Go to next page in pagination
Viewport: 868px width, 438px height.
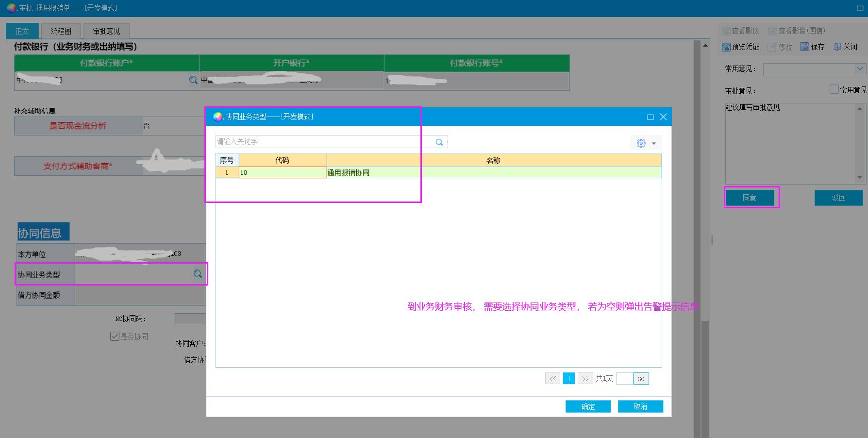pyautogui.click(x=585, y=379)
